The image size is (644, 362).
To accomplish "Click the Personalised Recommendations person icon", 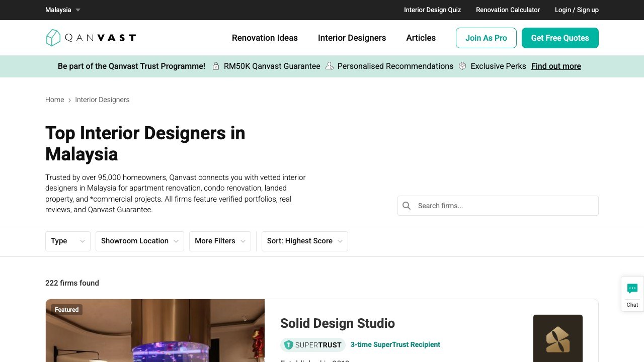I will pos(330,66).
